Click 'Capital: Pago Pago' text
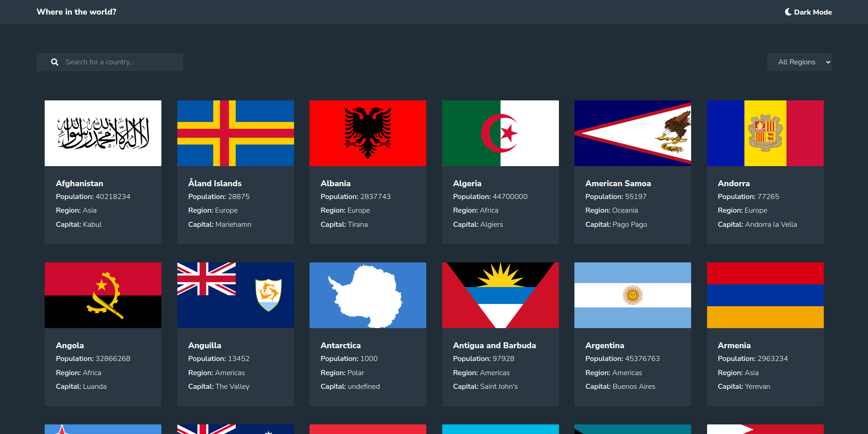The image size is (868, 434). [x=616, y=225]
